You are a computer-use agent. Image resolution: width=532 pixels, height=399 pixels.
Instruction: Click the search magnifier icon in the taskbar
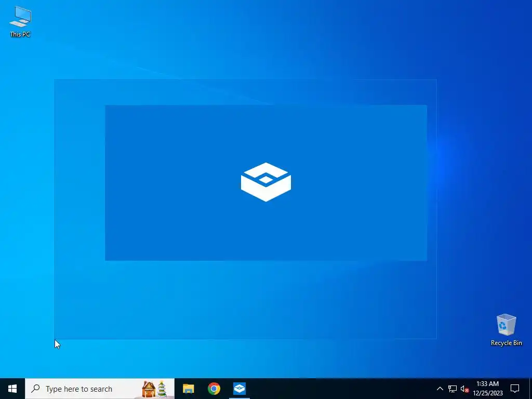point(35,389)
